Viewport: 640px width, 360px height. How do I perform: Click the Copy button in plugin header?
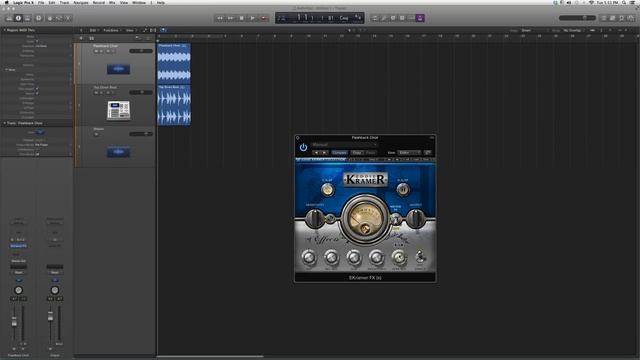pos(357,153)
